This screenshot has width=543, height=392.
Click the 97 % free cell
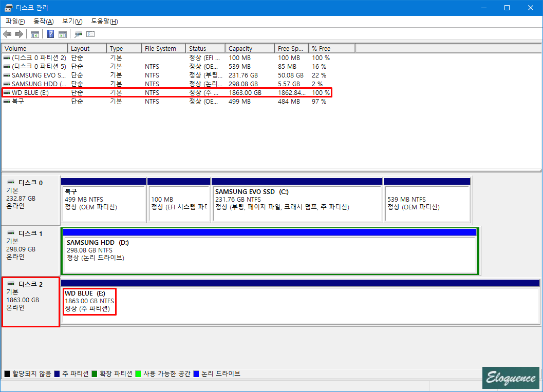(x=319, y=102)
